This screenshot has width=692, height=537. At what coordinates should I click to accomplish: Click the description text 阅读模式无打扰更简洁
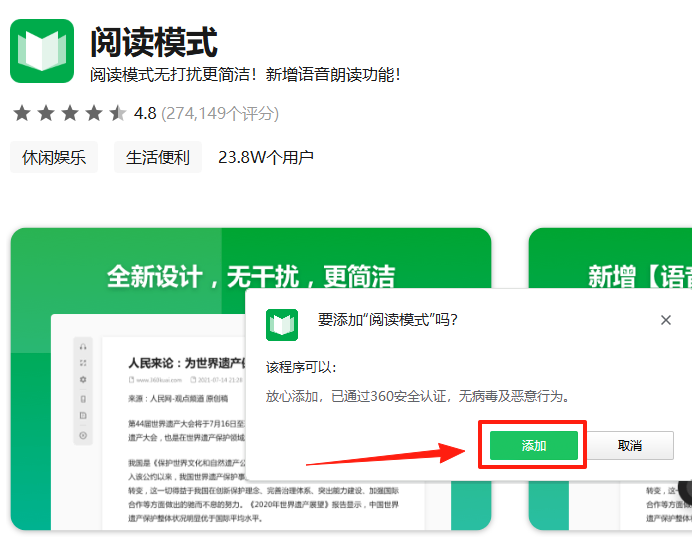click(246, 74)
